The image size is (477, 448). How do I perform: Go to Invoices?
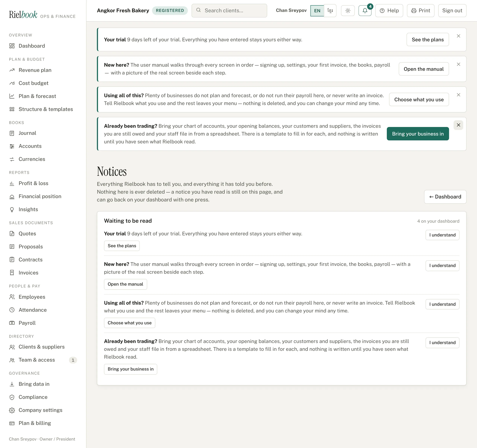click(x=43, y=273)
